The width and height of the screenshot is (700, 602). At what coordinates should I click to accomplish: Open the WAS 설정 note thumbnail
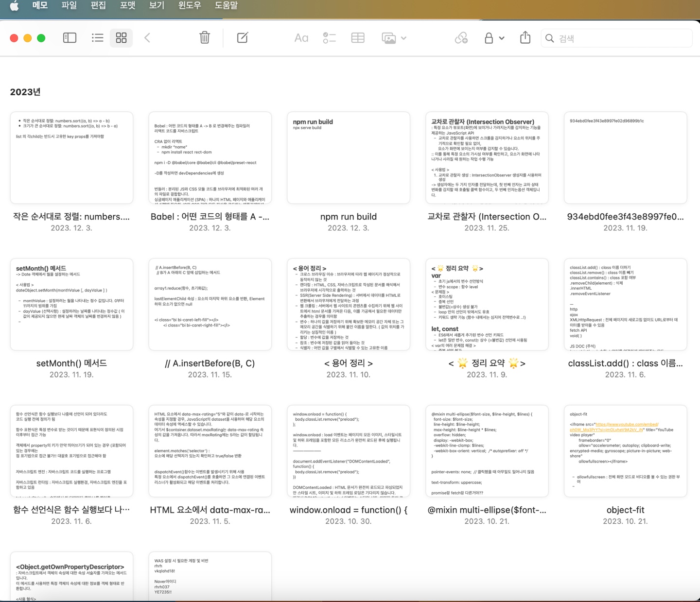click(210, 576)
